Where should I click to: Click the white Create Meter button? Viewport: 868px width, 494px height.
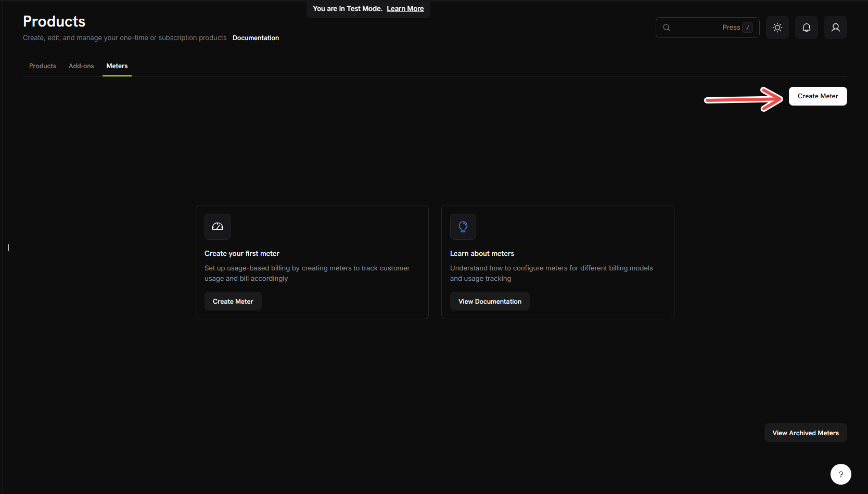(x=818, y=96)
